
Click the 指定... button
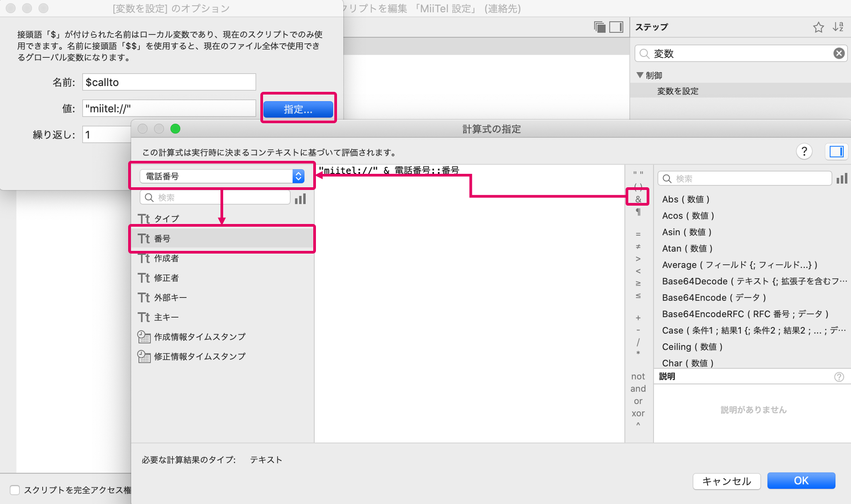click(298, 109)
